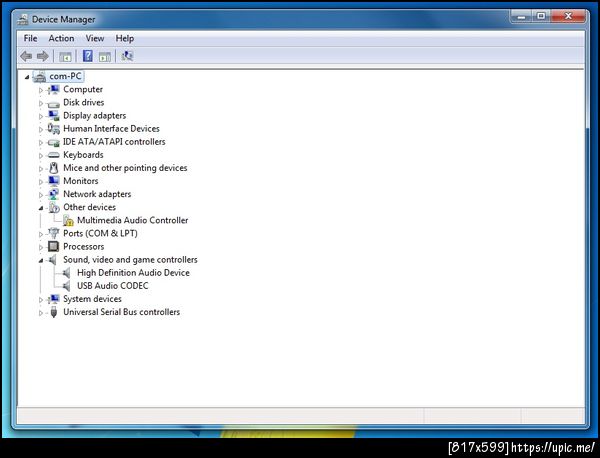Image resolution: width=600 pixels, height=458 pixels.
Task: Select the Universal Serial Bus controllers label
Action: tap(121, 312)
